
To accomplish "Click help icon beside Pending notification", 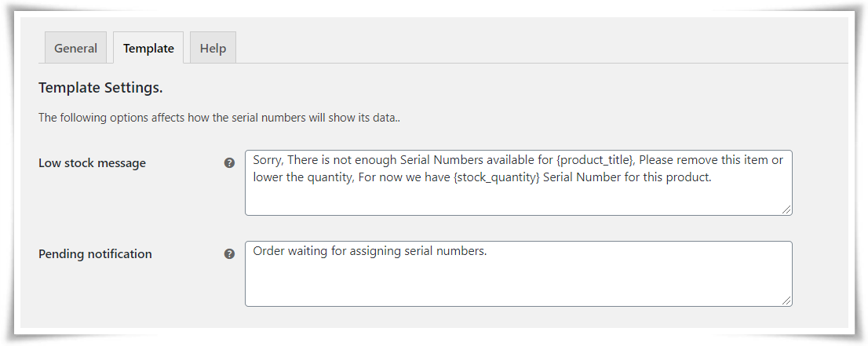I will tap(229, 254).
